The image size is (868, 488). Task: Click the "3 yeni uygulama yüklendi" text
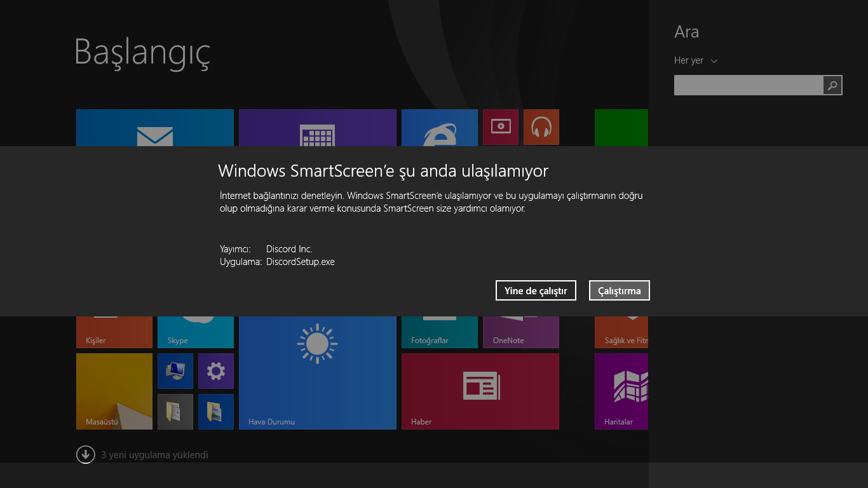pyautogui.click(x=154, y=455)
